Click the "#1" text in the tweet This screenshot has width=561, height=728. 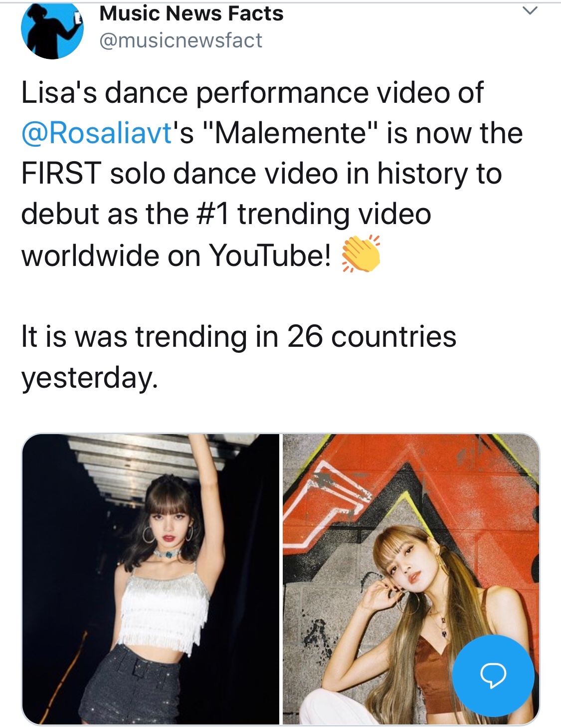[213, 214]
